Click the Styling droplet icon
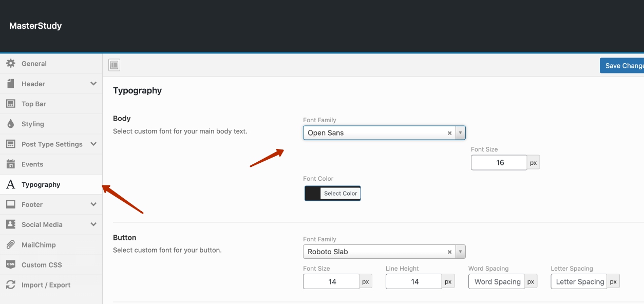 [10, 124]
